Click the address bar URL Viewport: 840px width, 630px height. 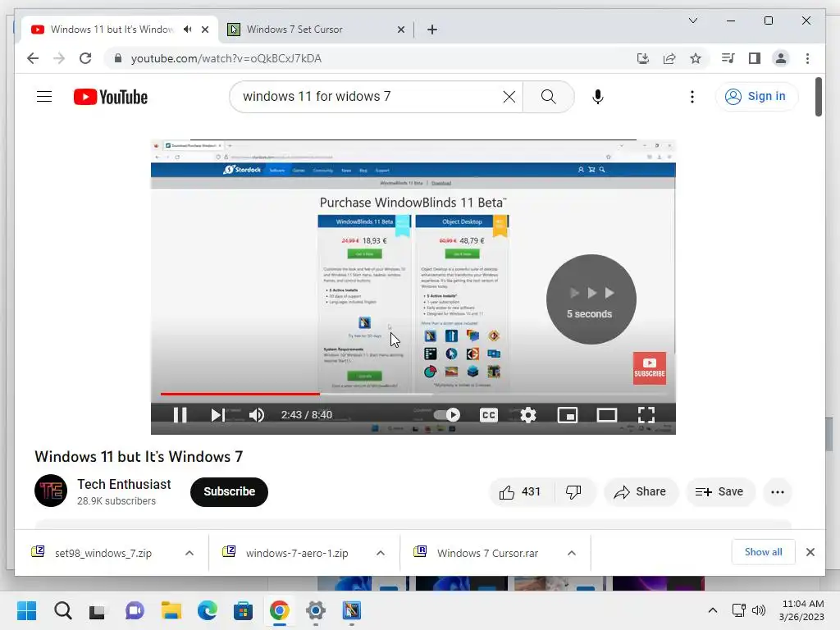coord(226,58)
